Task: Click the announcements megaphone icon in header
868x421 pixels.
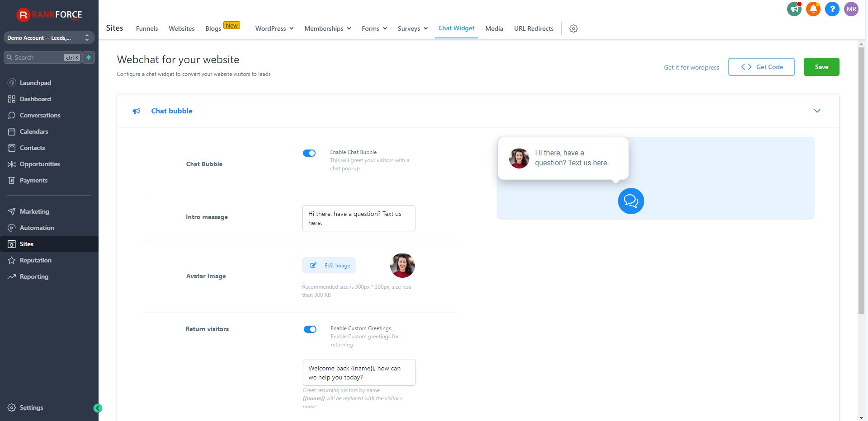Action: (x=794, y=9)
